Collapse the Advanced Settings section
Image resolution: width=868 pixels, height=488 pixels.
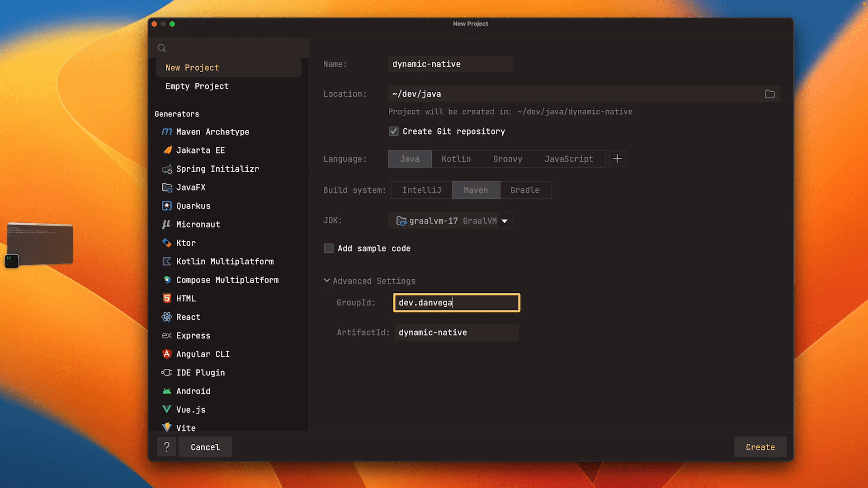pyautogui.click(x=326, y=281)
